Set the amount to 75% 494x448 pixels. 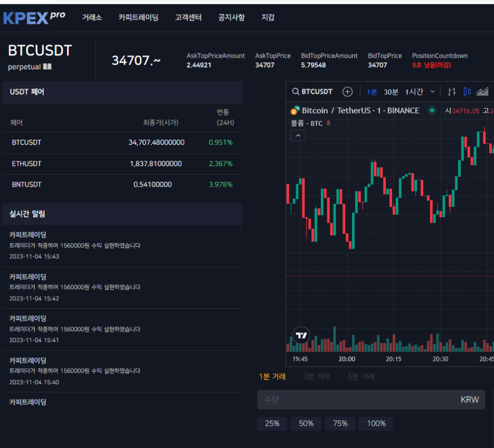(x=340, y=423)
